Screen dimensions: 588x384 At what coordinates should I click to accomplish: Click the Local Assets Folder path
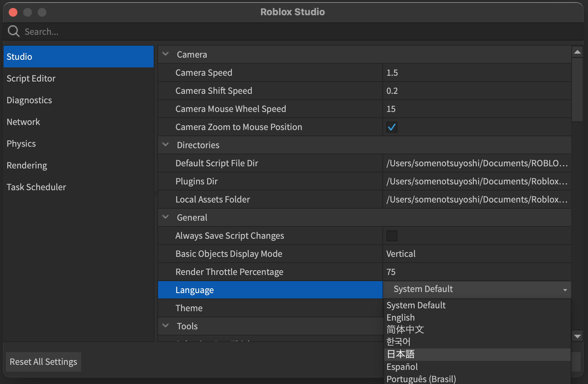477,199
